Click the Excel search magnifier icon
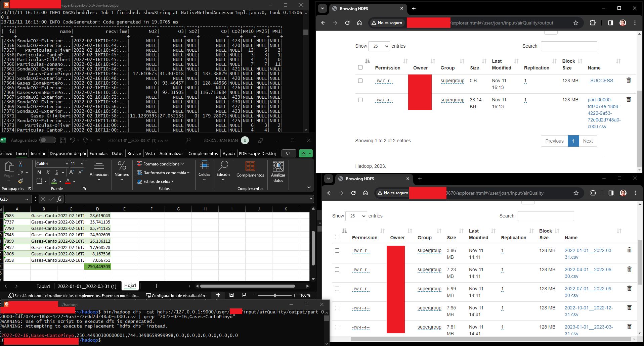 pyautogui.click(x=188, y=140)
